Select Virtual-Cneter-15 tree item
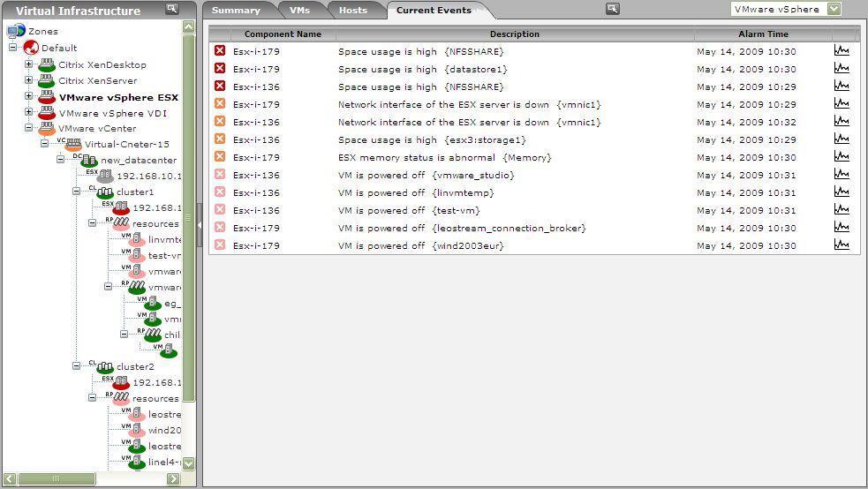 coord(127,145)
